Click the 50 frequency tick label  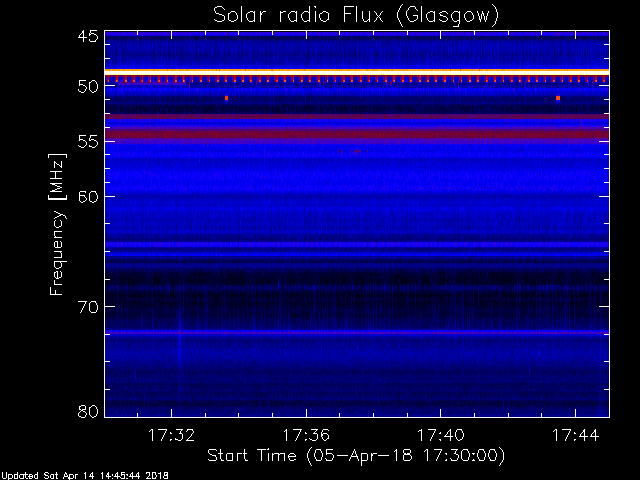(88, 87)
